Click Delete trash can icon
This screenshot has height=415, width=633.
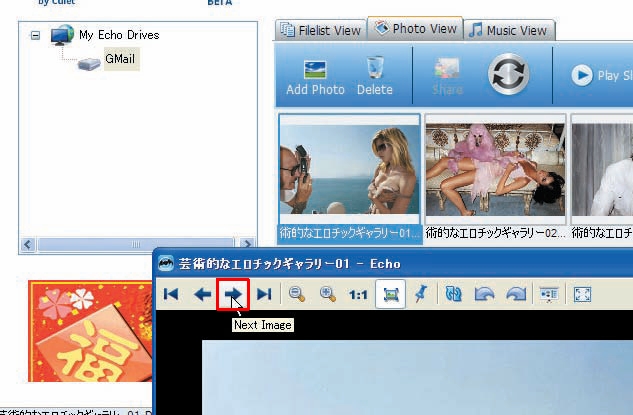click(x=375, y=77)
